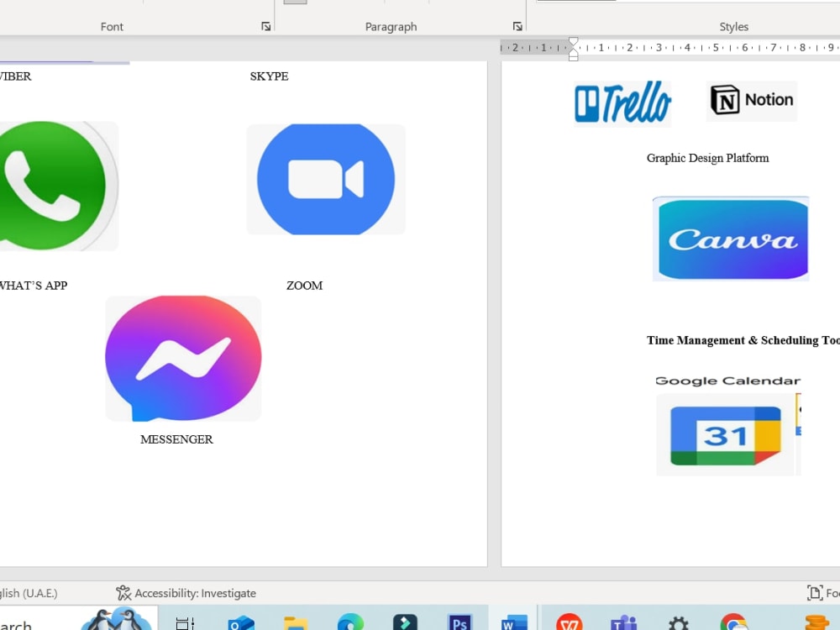This screenshot has height=630, width=840.
Task: Click the Styles group label
Action: point(733,27)
